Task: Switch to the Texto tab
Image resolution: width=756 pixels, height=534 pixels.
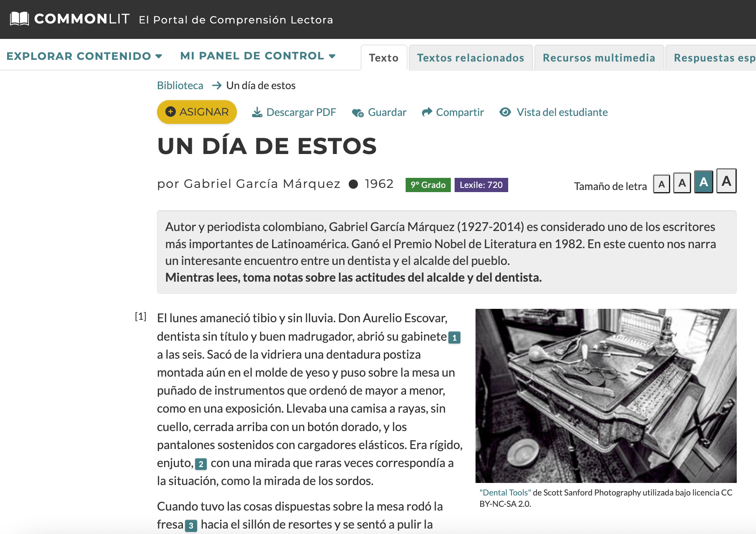Action: click(x=384, y=58)
